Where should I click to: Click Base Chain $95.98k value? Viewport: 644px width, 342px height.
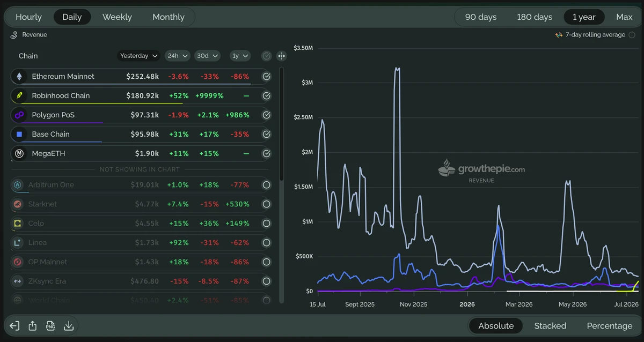click(x=145, y=135)
